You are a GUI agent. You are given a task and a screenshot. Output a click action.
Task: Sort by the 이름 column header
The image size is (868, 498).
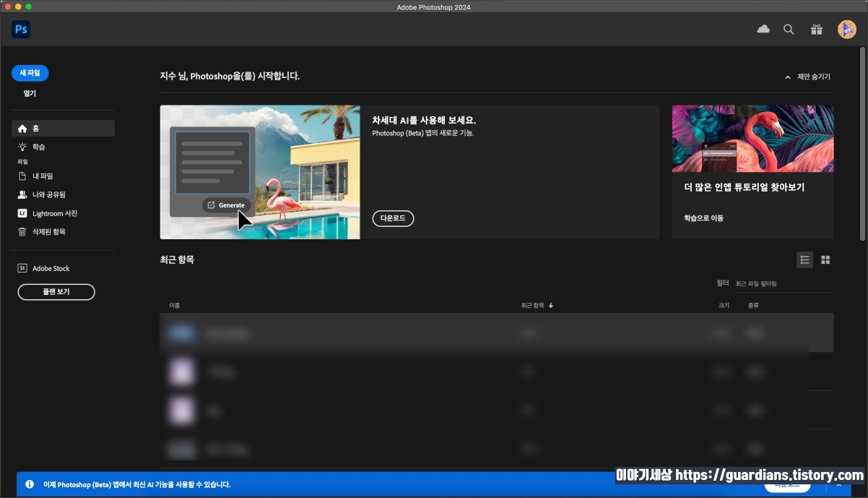175,306
